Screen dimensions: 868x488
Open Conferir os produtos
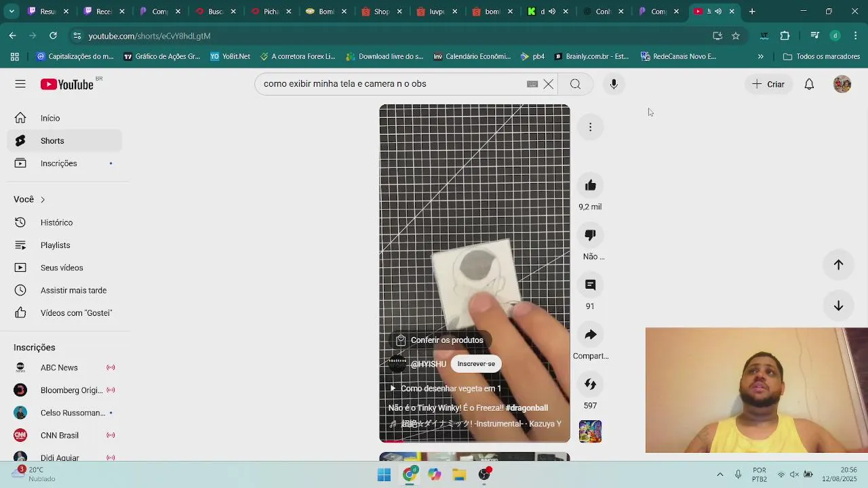click(x=439, y=340)
